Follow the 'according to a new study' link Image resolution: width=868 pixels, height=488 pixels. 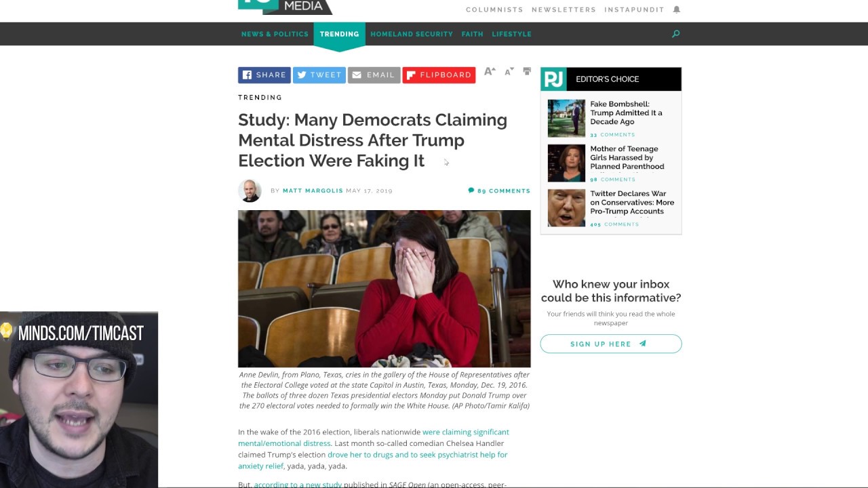298,485
